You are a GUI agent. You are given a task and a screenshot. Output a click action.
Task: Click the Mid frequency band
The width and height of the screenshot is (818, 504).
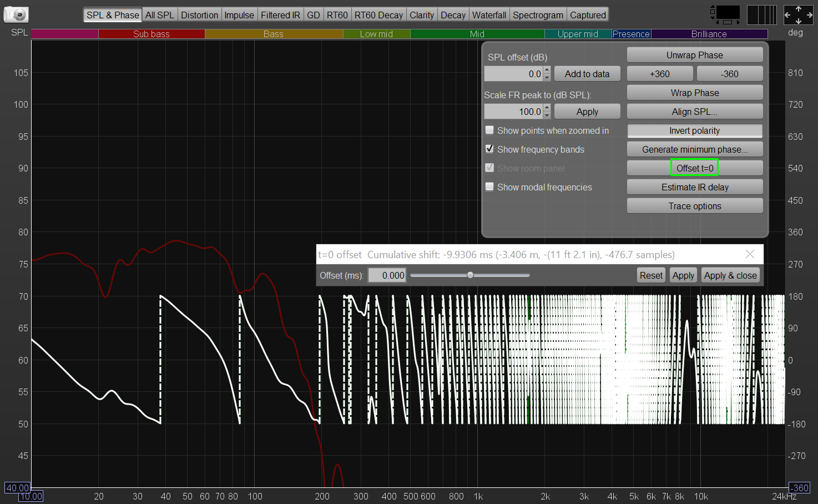tap(477, 34)
